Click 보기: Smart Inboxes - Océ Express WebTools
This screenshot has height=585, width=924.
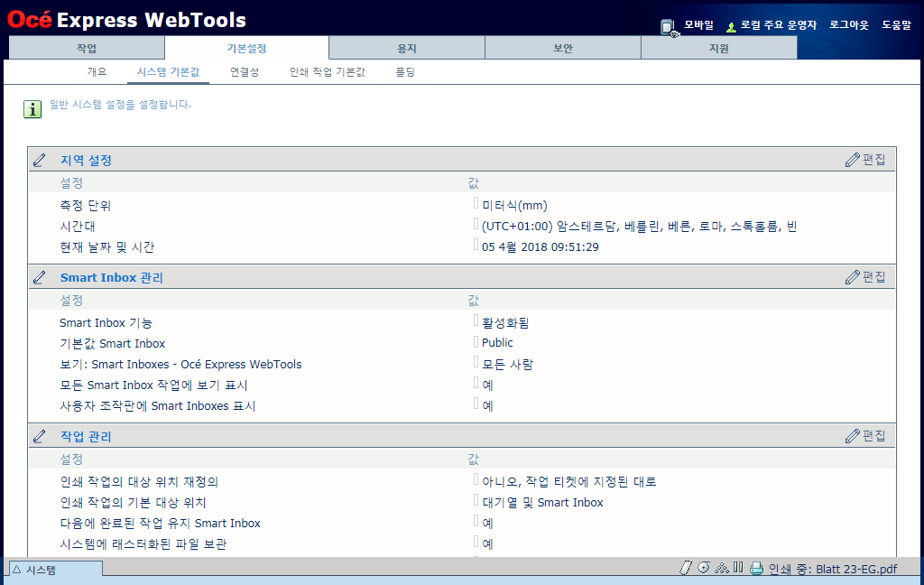180,365
